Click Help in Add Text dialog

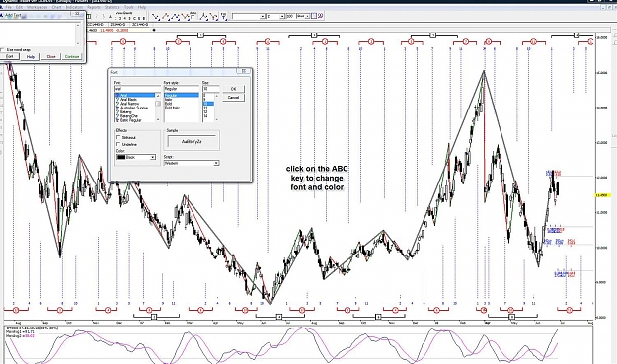coord(31,56)
